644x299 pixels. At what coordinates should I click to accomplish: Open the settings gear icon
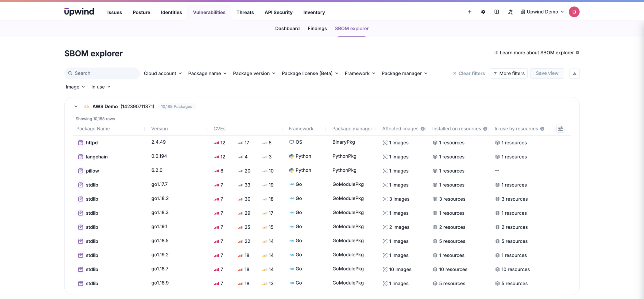(483, 12)
